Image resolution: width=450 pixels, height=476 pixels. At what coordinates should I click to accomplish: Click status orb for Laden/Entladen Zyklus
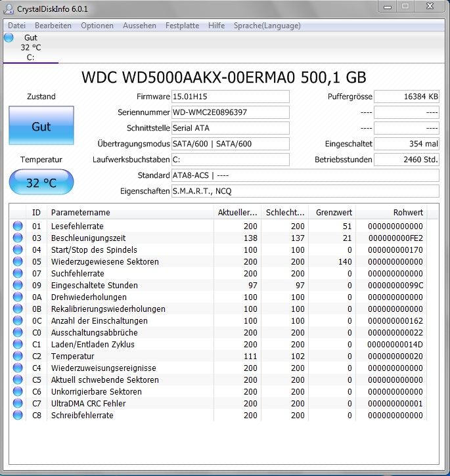18,344
